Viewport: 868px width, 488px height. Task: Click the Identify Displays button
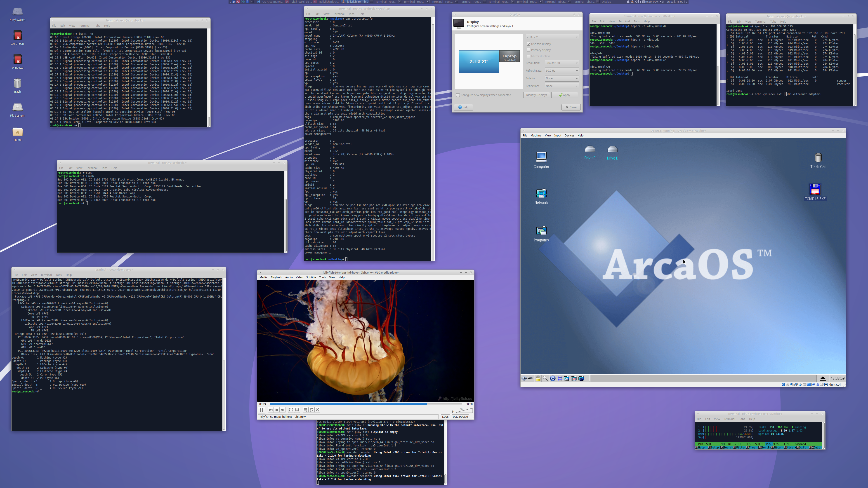point(536,95)
